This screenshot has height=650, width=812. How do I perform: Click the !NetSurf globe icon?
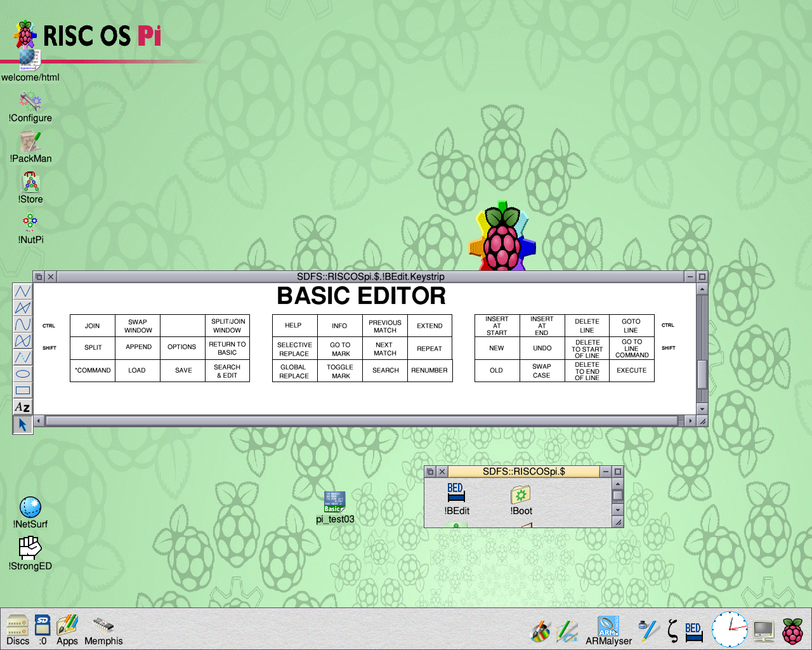(x=30, y=513)
